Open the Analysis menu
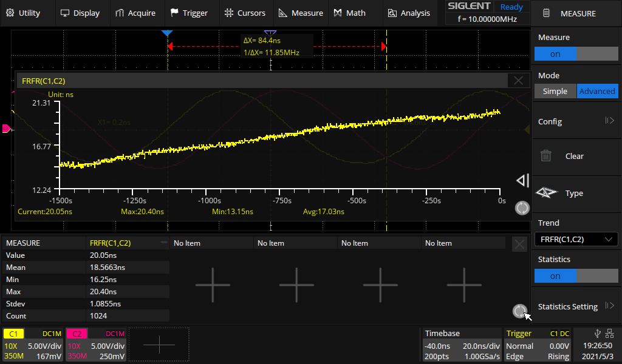 tap(409, 13)
